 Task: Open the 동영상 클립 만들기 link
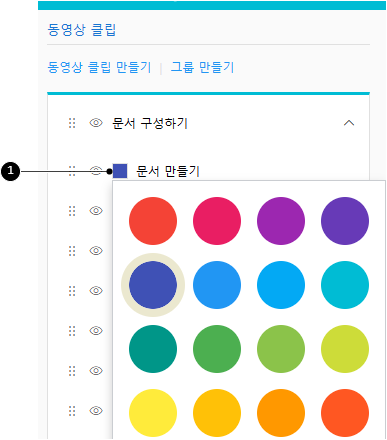[x=99, y=67]
